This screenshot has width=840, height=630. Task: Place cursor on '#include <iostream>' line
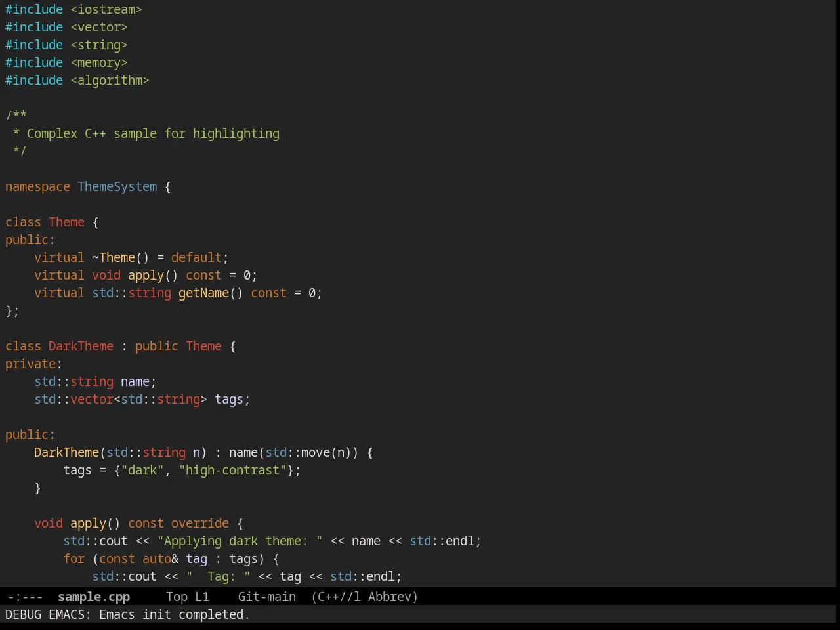[73, 9]
